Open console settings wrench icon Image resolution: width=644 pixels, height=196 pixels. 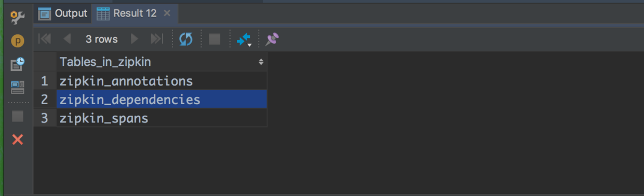coord(18,18)
